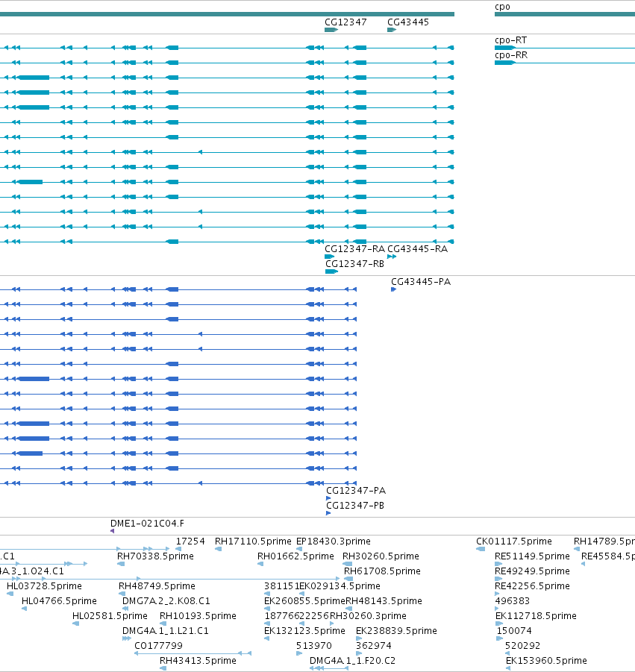The height and width of the screenshot is (672, 635).
Task: Click the CG12347-RB transcript label
Action: click(x=354, y=264)
